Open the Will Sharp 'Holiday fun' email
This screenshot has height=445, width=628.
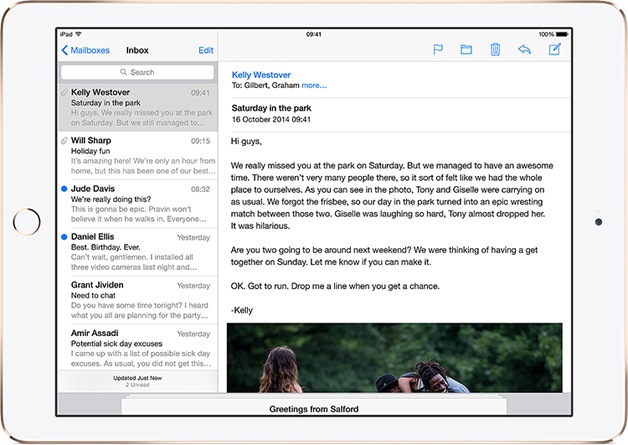click(x=138, y=156)
